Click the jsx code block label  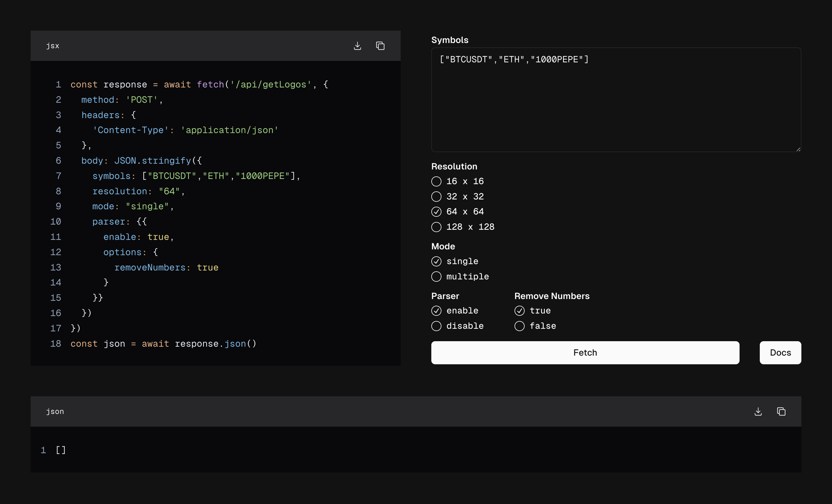coord(53,46)
